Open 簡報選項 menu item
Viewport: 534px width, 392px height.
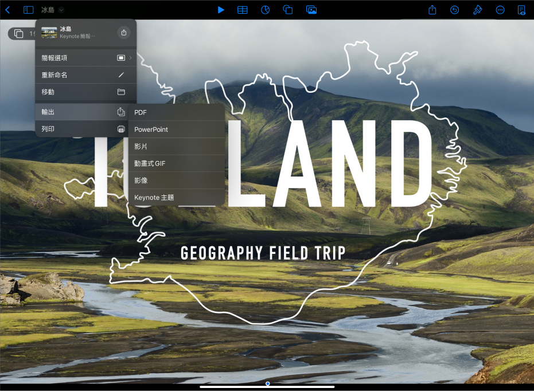[x=86, y=58]
